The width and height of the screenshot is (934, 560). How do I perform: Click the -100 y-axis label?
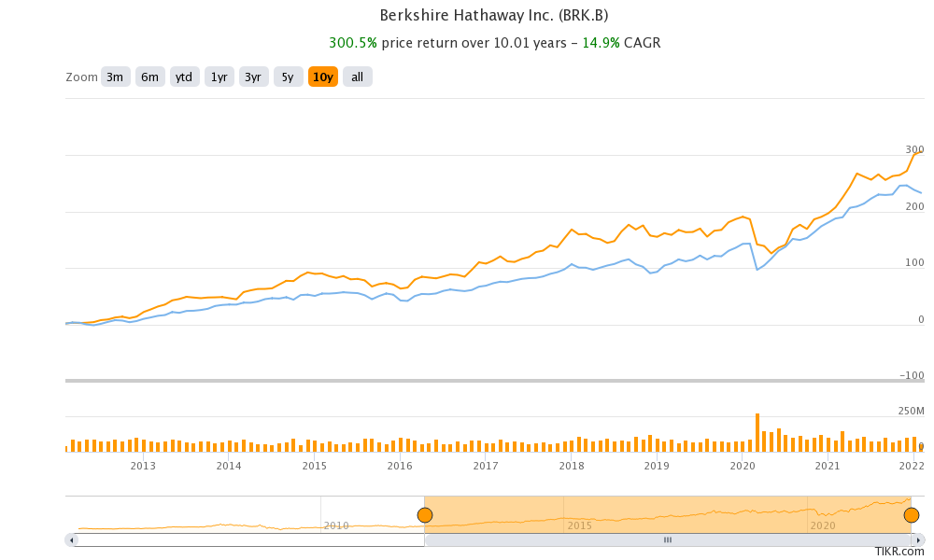pos(912,375)
